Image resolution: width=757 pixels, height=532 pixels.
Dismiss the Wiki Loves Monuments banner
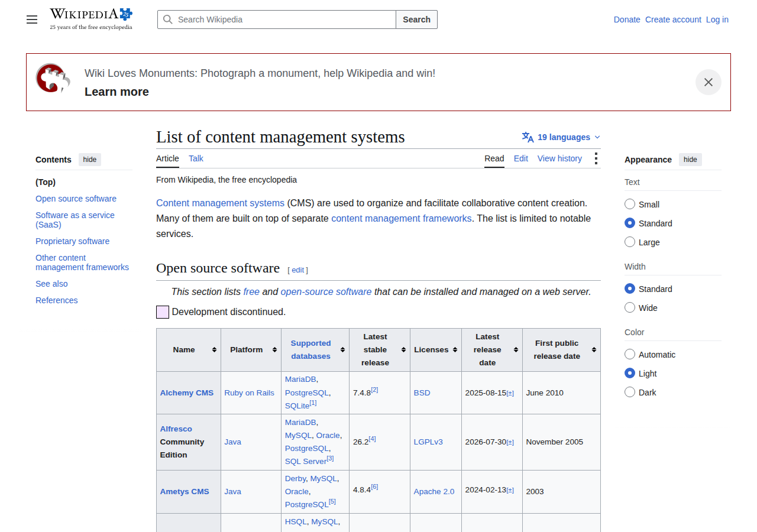[709, 82]
